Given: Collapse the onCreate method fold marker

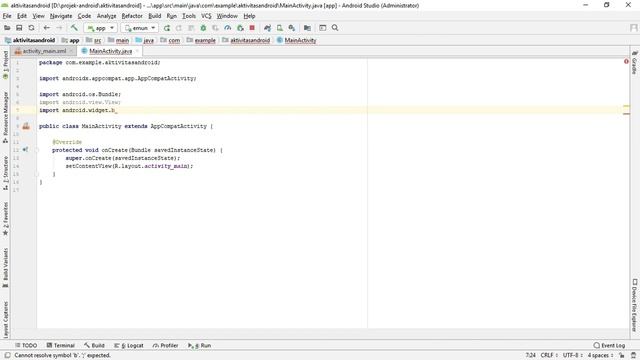Looking at the screenshot, I should tap(37, 150).
